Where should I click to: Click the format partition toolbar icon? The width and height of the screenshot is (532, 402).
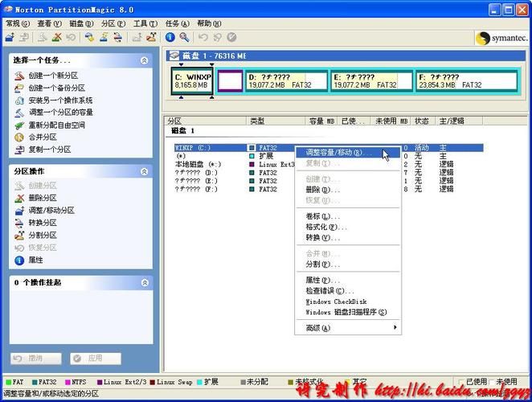pyautogui.click(x=104, y=37)
